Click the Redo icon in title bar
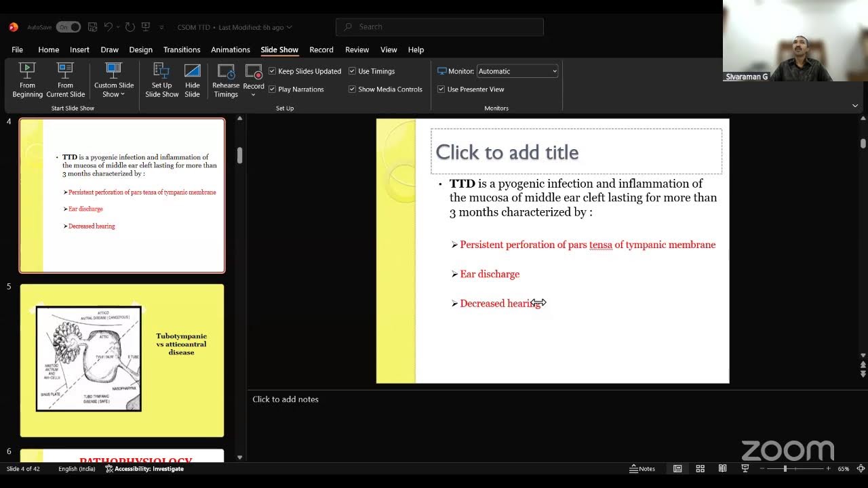The width and height of the screenshot is (868, 488). (x=130, y=27)
